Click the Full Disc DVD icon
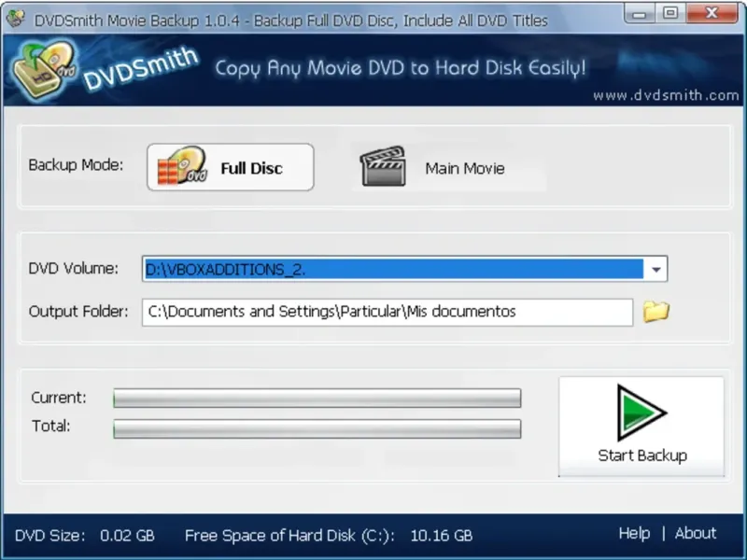The width and height of the screenshot is (747, 560). click(x=182, y=166)
